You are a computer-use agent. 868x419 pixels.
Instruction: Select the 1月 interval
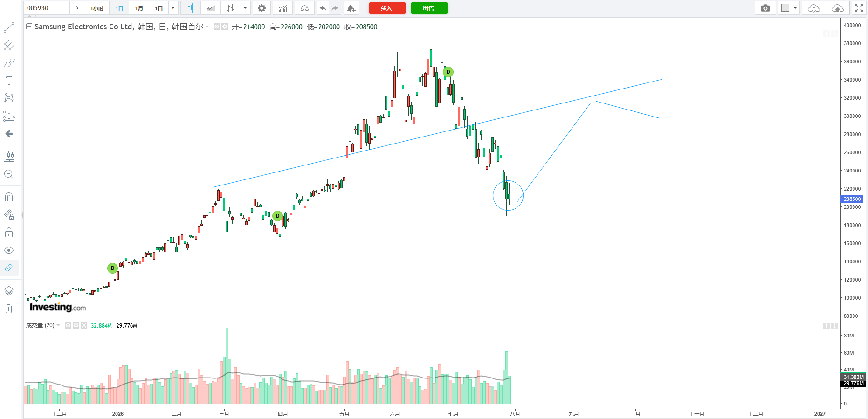pyautogui.click(x=139, y=8)
